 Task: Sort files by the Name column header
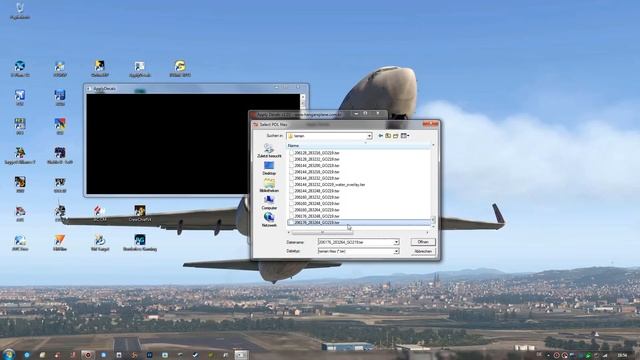pyautogui.click(x=359, y=146)
